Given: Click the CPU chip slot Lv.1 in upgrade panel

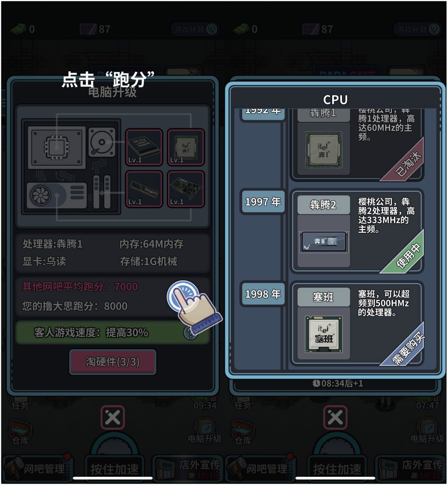Looking at the screenshot, I should click(x=186, y=147).
